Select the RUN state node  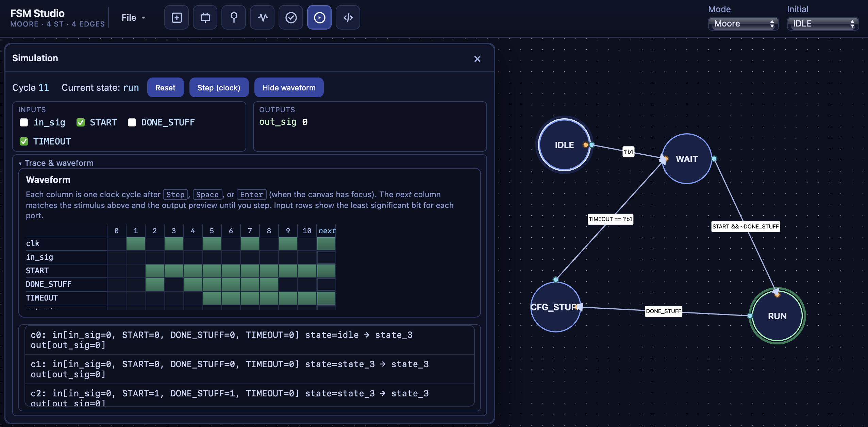click(x=777, y=316)
